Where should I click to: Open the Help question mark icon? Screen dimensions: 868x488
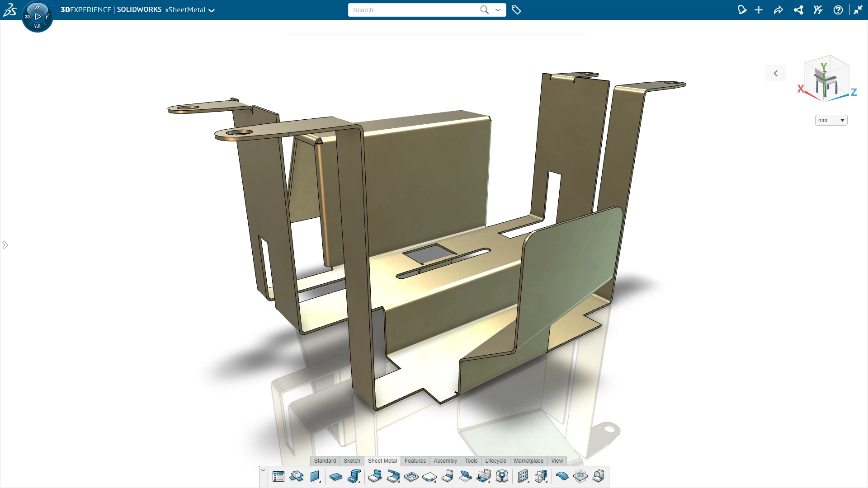pyautogui.click(x=838, y=10)
